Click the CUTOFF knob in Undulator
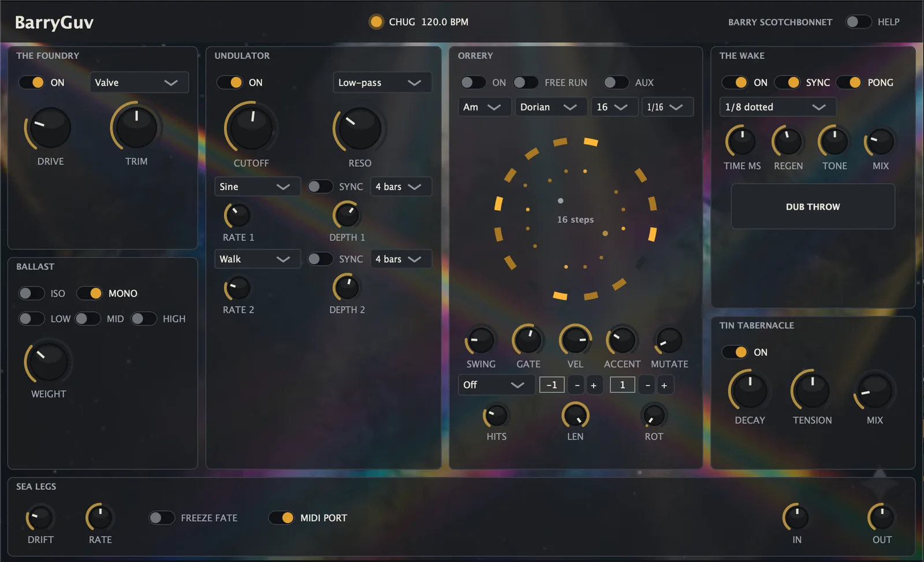This screenshot has height=562, width=924. [251, 127]
